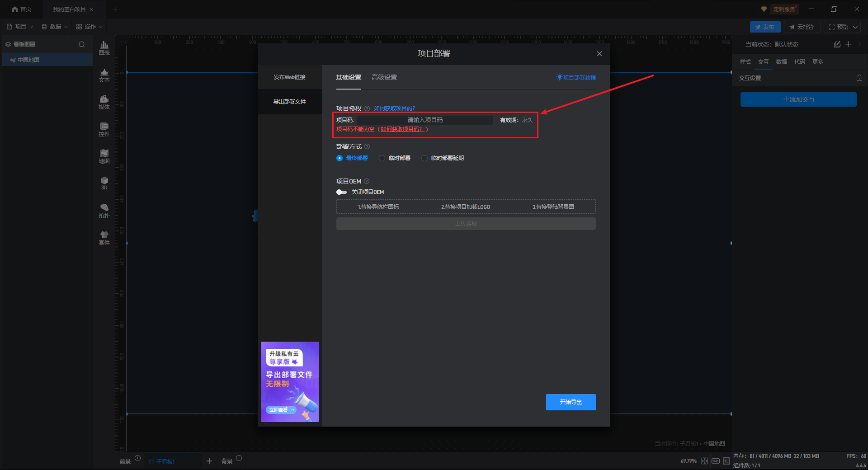Expand the state panel chevron arrow
The width and height of the screenshot is (868, 470).
coord(859,44)
